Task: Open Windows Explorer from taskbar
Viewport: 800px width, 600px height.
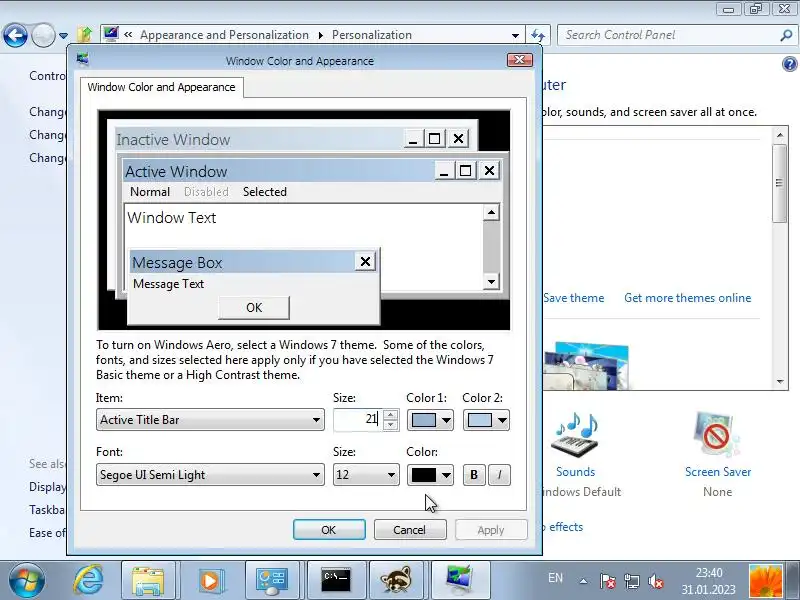Action: (x=148, y=581)
